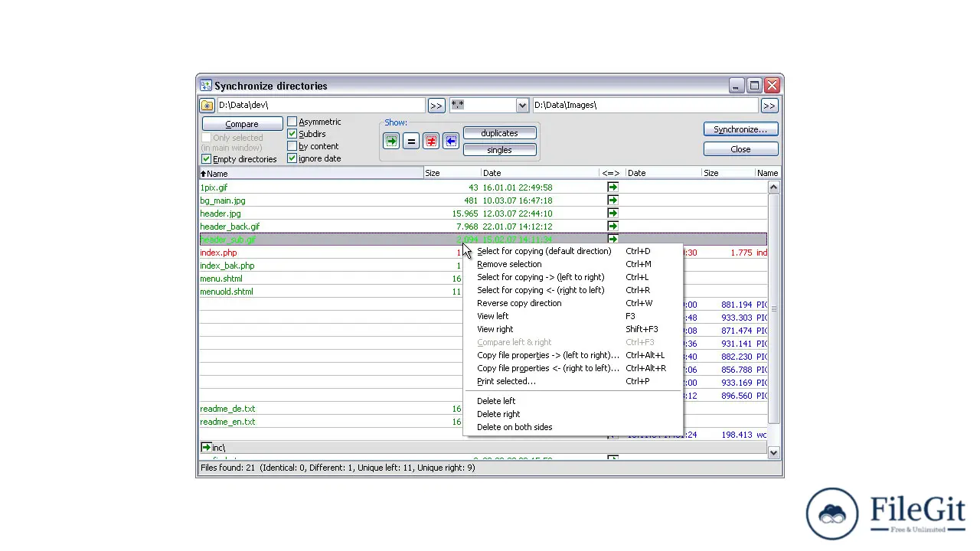This screenshot has width=980, height=551.
Task: Click copy direction arrow for header_back.gif
Action: click(612, 227)
